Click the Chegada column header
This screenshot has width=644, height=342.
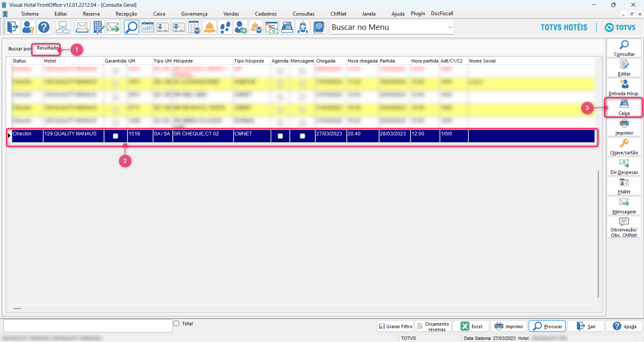click(331, 61)
